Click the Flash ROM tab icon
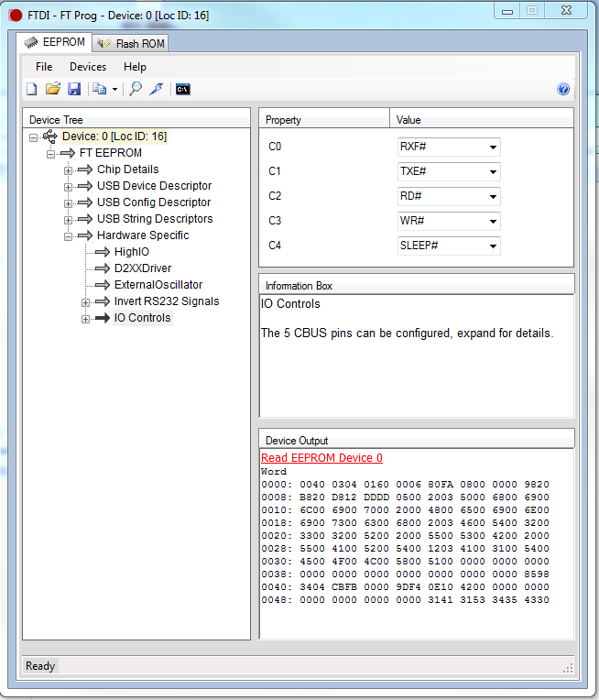The image size is (599, 700). (x=103, y=43)
